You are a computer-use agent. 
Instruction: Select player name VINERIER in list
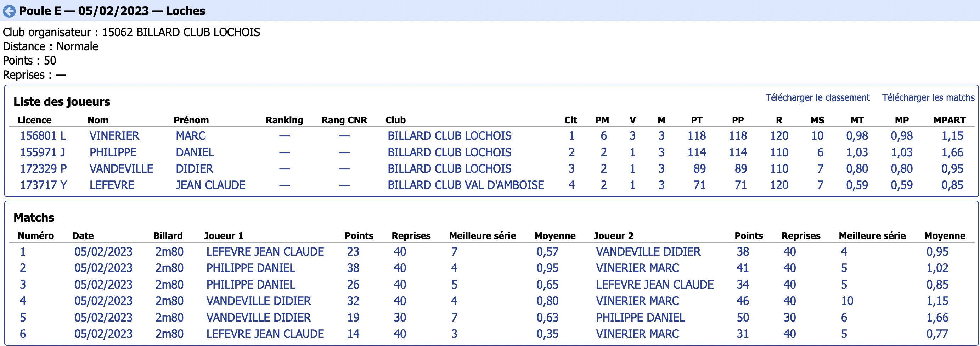click(x=114, y=136)
